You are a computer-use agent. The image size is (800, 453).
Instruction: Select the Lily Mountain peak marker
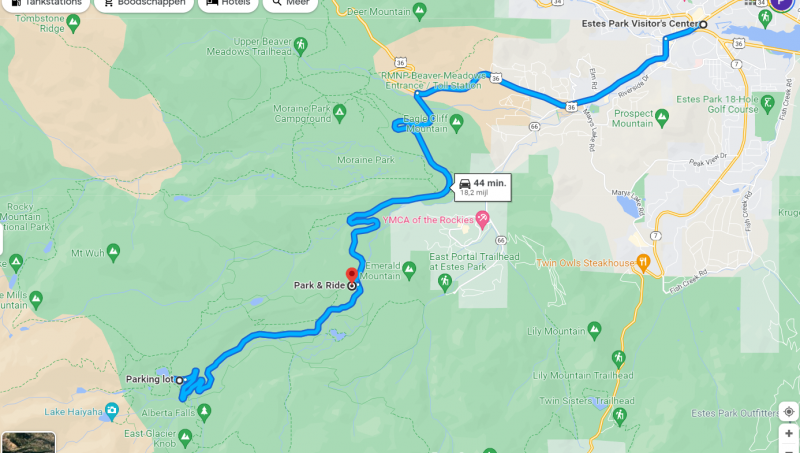coord(594,331)
